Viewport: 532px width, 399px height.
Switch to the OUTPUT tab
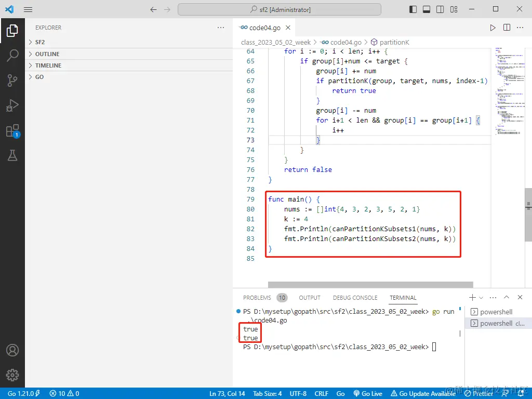pos(310,298)
